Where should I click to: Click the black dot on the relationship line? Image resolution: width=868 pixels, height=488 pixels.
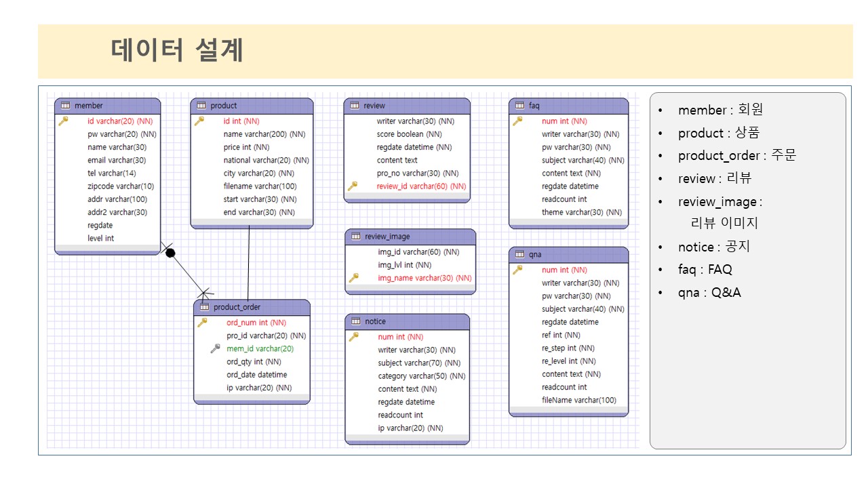[171, 253]
